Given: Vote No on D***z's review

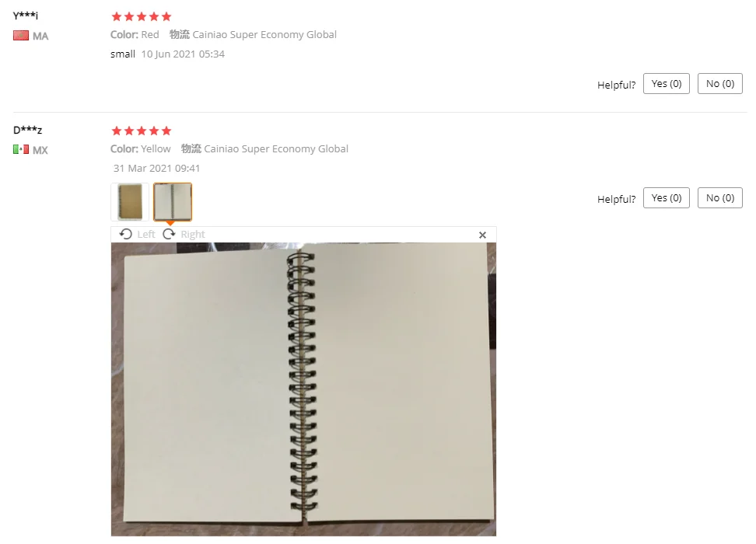Looking at the screenshot, I should coord(720,198).
